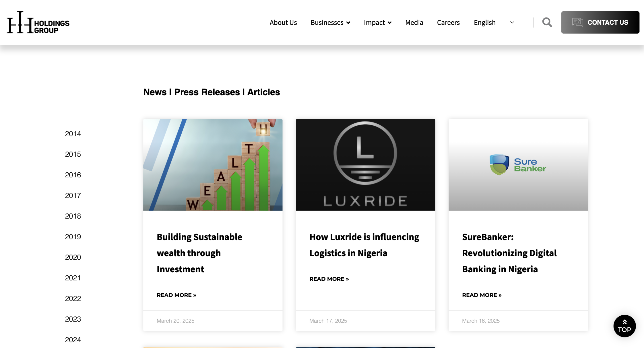This screenshot has height=348, width=644.
Task: Open the English language selector
Action: coord(494,22)
